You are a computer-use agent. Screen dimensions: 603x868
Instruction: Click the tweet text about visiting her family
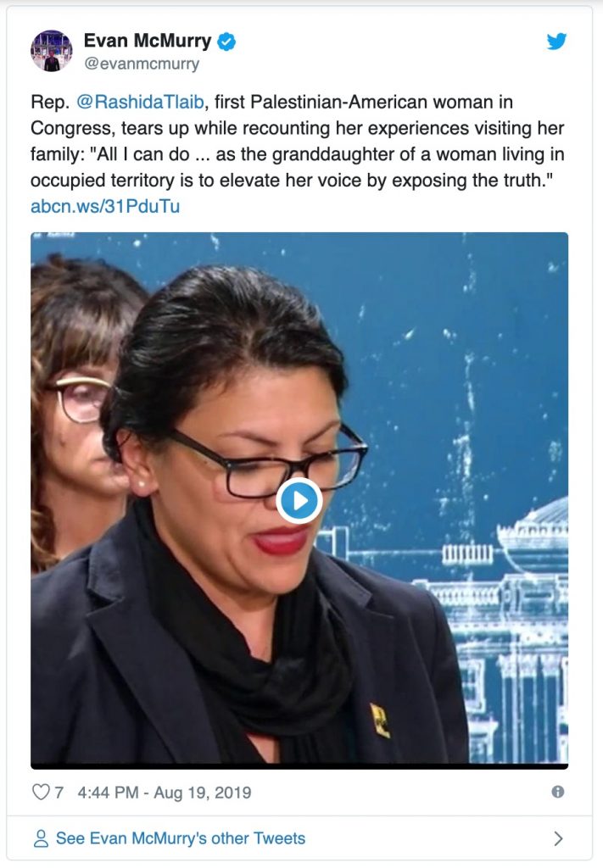tap(298, 142)
